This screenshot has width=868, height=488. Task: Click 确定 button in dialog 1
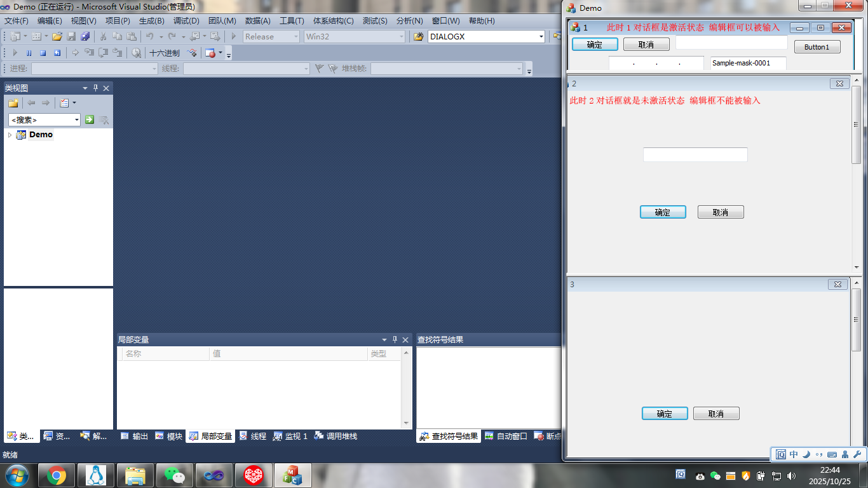point(595,44)
